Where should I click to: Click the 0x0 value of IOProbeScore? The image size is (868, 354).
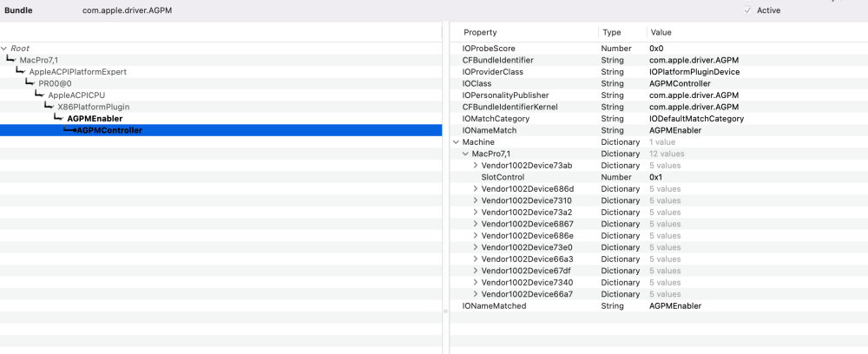click(x=656, y=49)
